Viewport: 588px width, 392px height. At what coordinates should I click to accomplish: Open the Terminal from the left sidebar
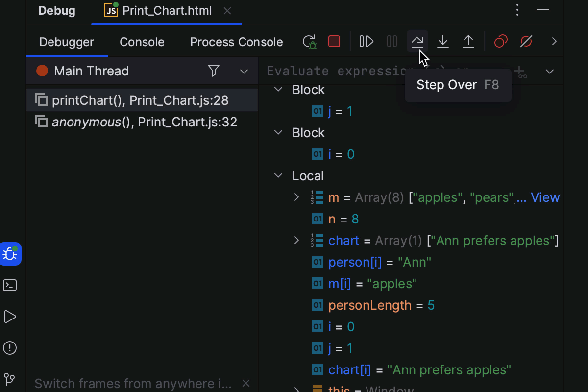coord(10,285)
